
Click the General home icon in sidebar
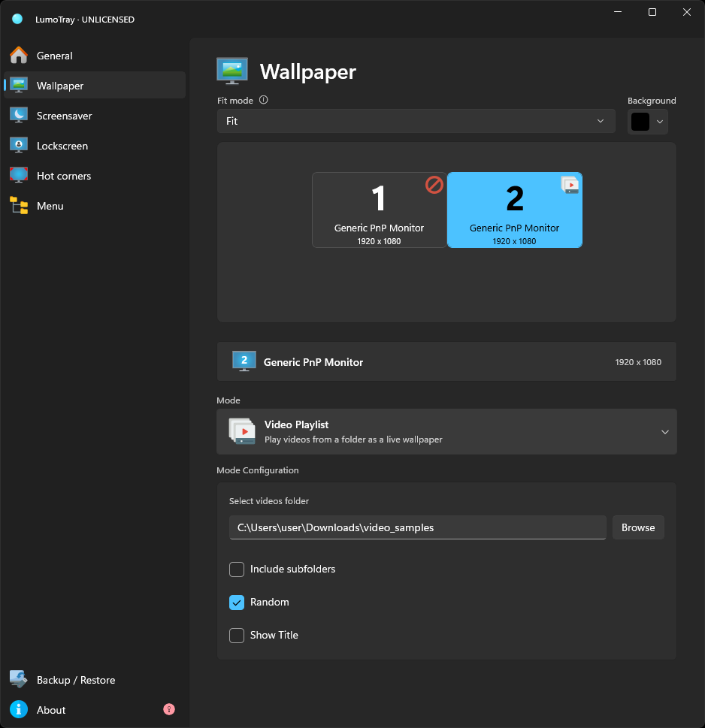pyautogui.click(x=19, y=56)
